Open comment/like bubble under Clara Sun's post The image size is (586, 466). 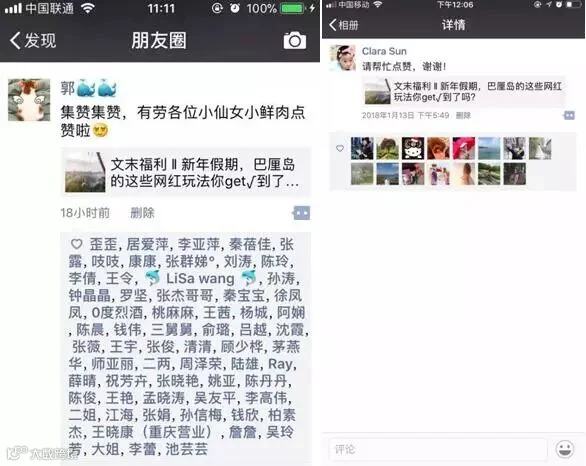click(x=569, y=115)
